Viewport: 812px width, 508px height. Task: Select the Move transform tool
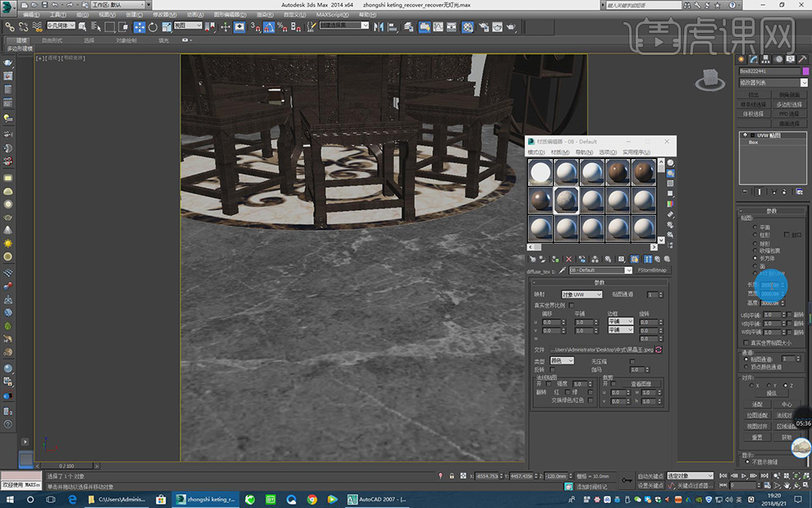[139, 27]
